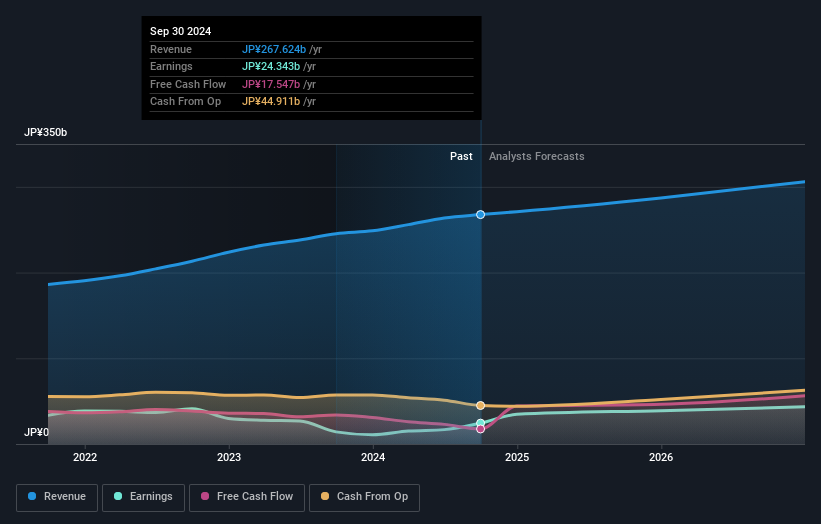This screenshot has height=524, width=821.
Task: Click the JP¥24.343b earnings value
Action: pyautogui.click(x=271, y=66)
